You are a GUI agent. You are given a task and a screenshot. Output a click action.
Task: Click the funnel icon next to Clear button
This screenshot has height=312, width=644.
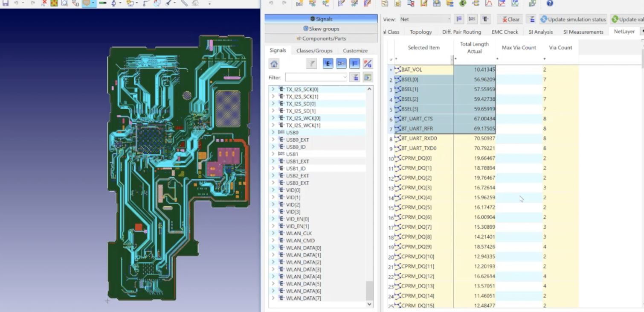pyautogui.click(x=531, y=19)
